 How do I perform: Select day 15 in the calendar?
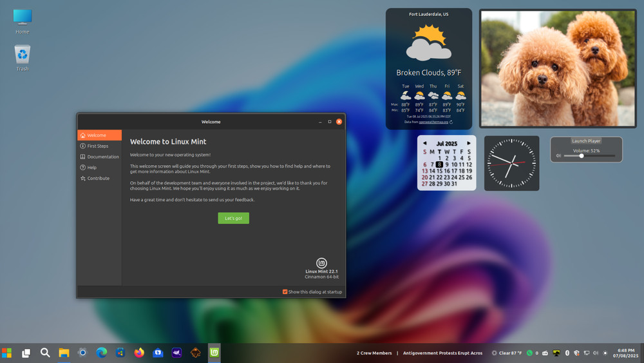point(439,171)
